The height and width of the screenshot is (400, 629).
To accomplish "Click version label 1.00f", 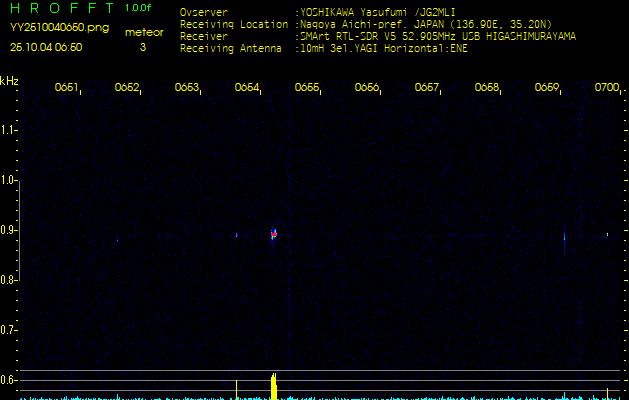I will coord(138,8).
